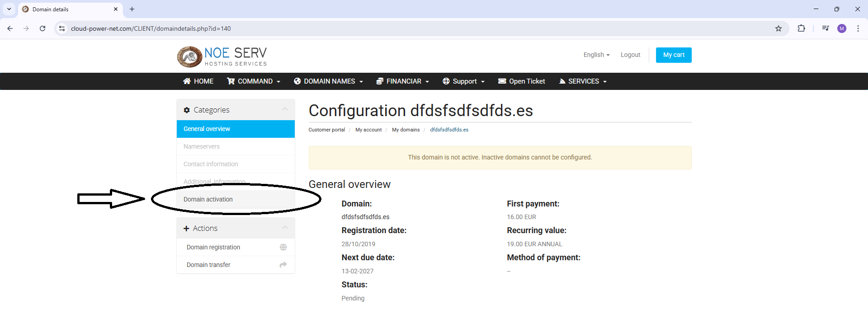Open the browser extensions puzzle icon
868x314 pixels.
click(801, 28)
